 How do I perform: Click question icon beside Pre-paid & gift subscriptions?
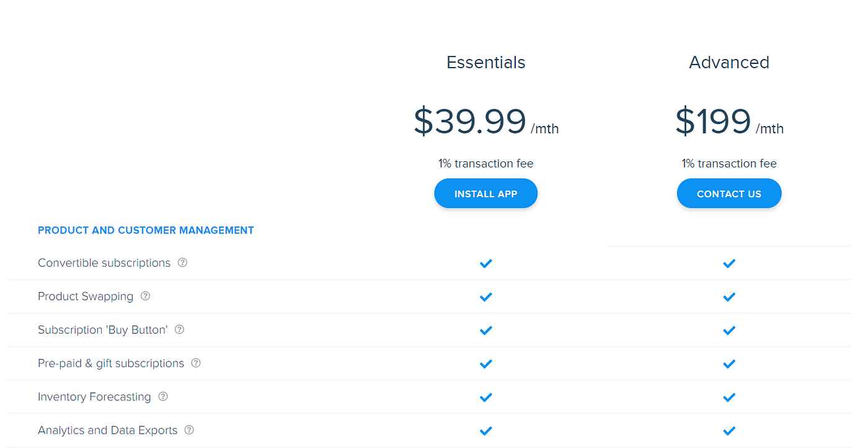click(x=196, y=363)
